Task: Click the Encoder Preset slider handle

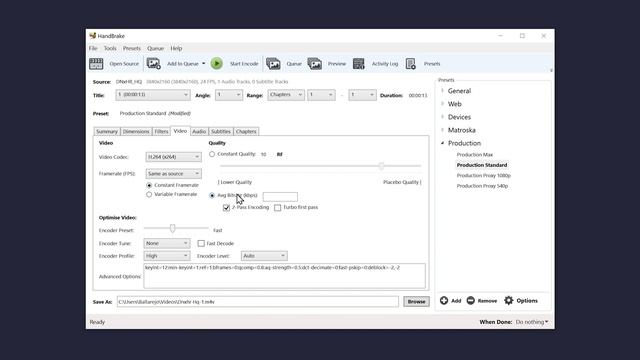Action: 173,229
